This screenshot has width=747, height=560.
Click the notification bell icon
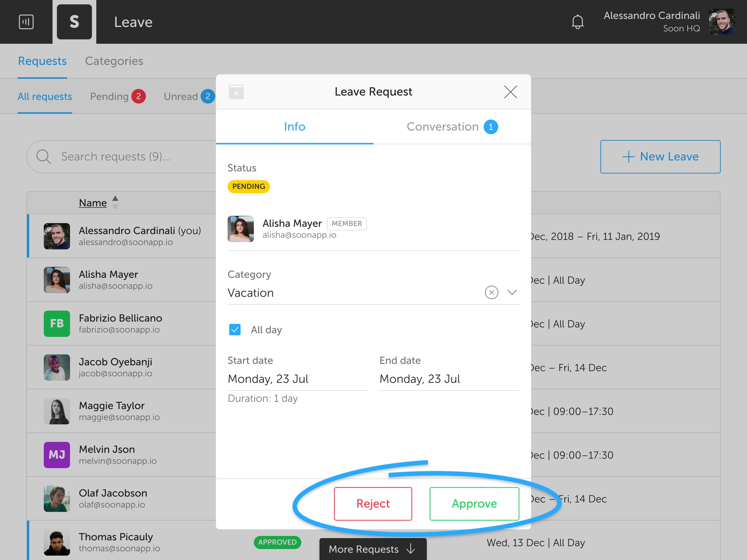tap(577, 22)
